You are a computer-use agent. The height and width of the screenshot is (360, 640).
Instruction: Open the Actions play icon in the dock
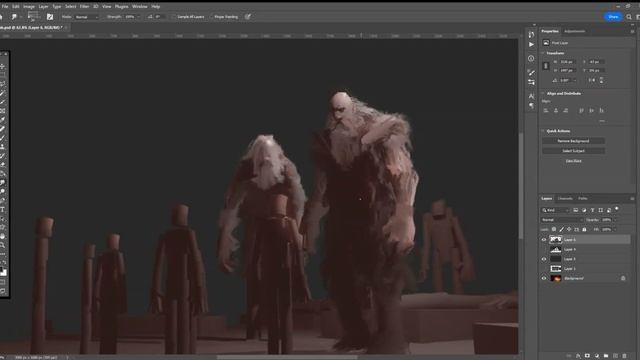[x=531, y=44]
